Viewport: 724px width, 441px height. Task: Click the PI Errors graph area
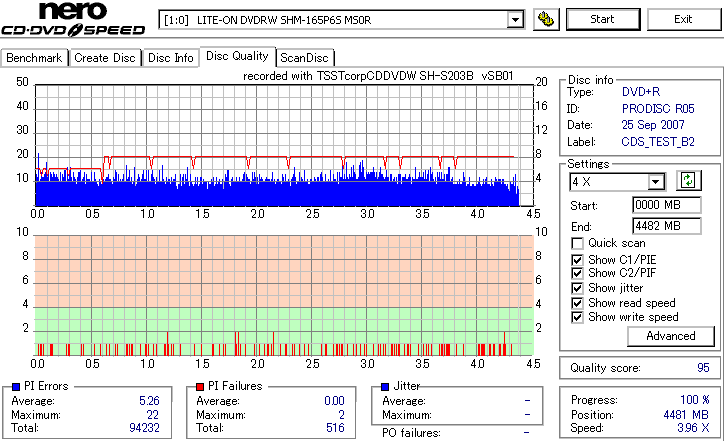click(284, 145)
